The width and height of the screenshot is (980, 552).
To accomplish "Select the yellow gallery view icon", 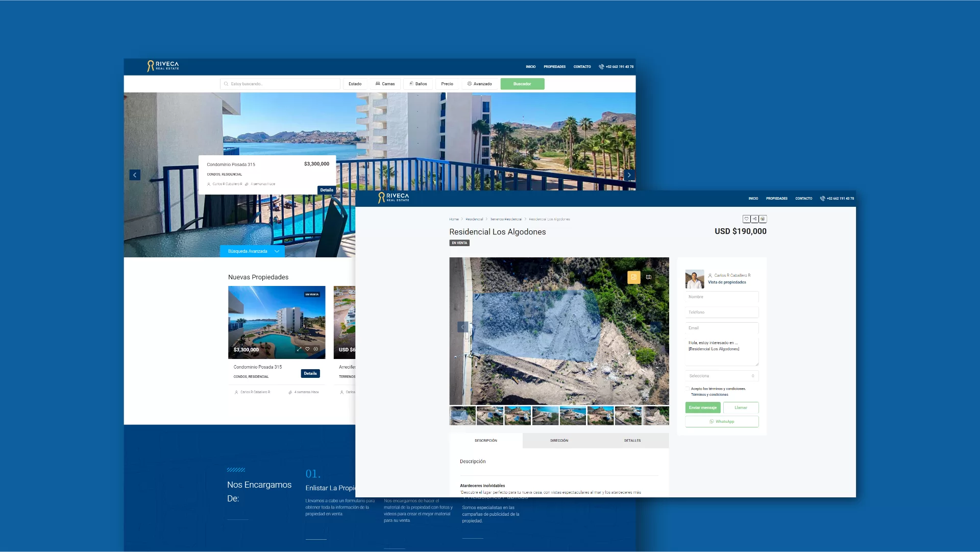I will (x=633, y=277).
